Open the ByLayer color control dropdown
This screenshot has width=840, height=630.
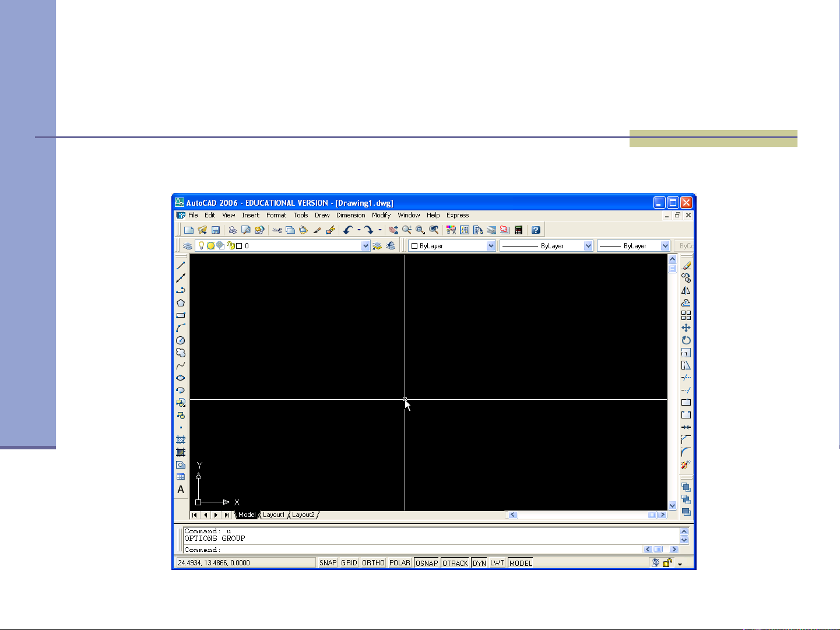(491, 246)
